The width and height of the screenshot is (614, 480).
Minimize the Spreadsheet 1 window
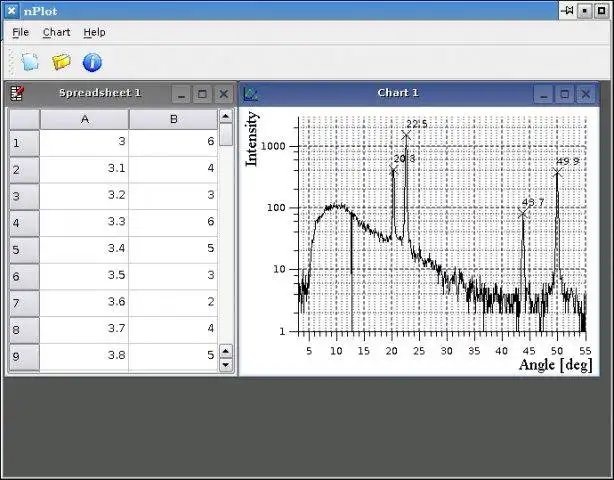[181, 94]
